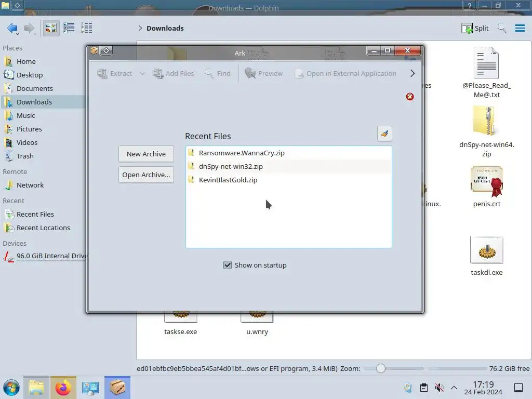Open system settings taskbar icon
The image size is (532, 399).
[90, 388]
